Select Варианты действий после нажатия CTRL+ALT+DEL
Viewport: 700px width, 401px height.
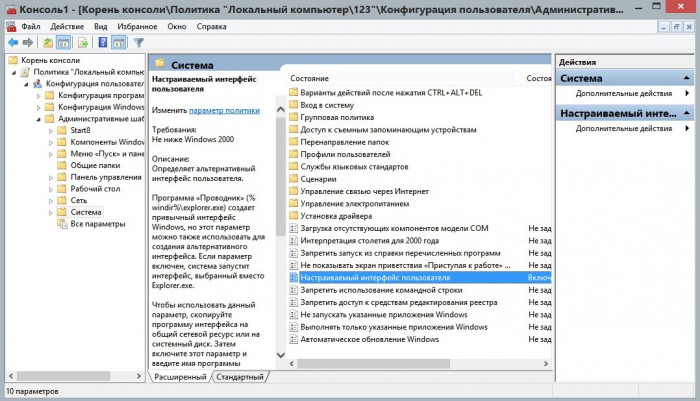click(391, 92)
